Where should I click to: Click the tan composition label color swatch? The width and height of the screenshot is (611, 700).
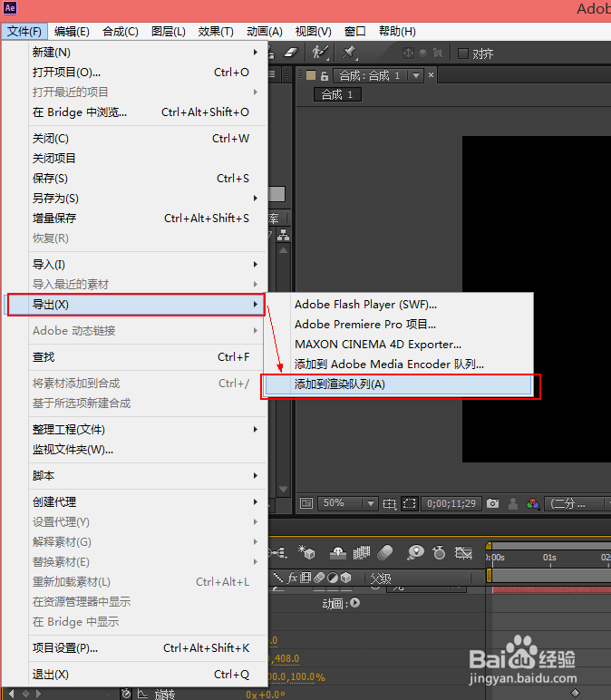pyautogui.click(x=311, y=75)
